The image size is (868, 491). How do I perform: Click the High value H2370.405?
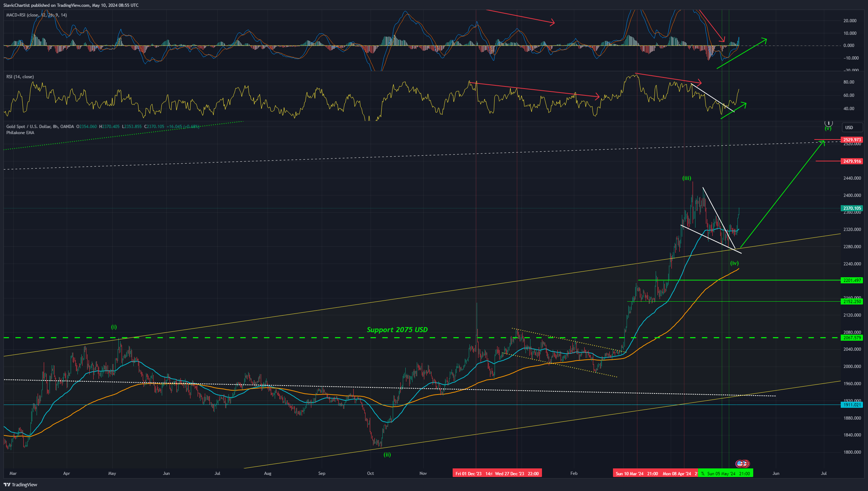pyautogui.click(x=109, y=127)
